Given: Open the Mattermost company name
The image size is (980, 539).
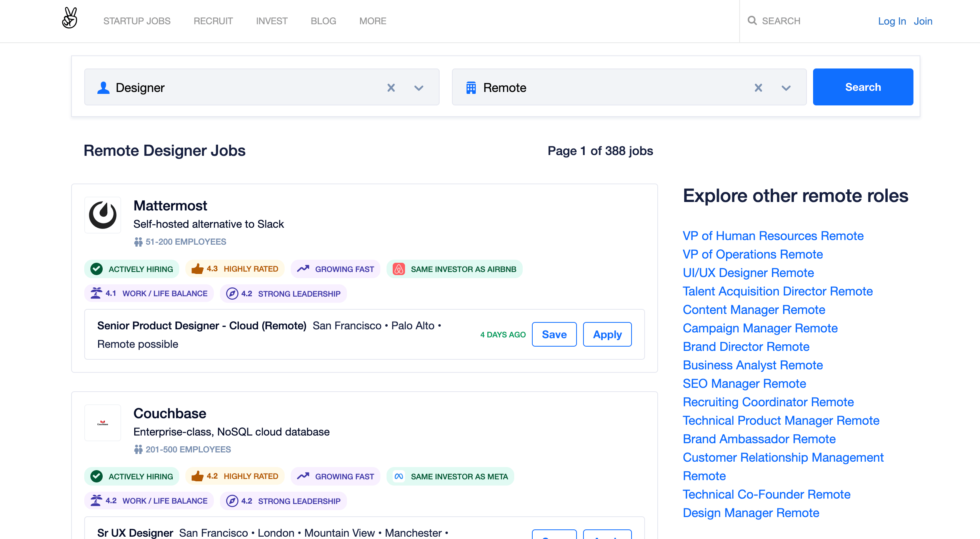Looking at the screenshot, I should pos(170,206).
